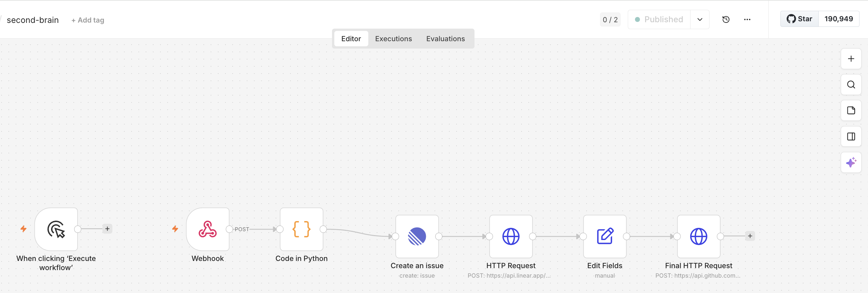
Task: Open the AI assistant sparkle button
Action: pos(851,163)
